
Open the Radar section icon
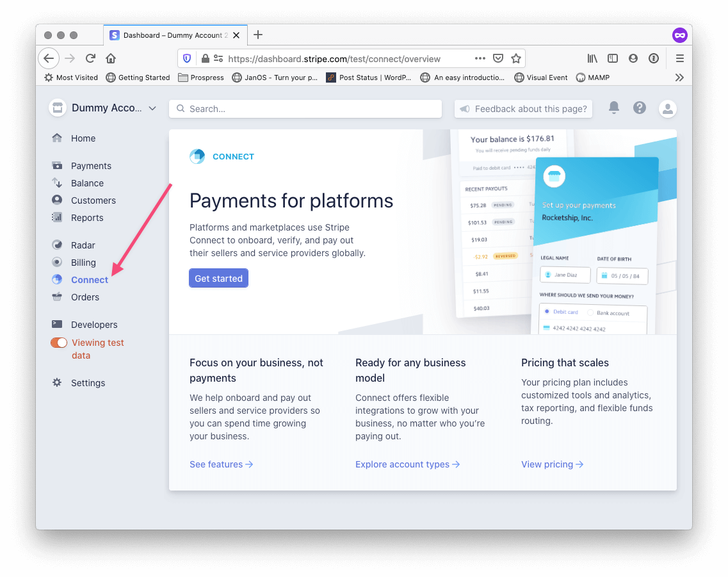(58, 245)
